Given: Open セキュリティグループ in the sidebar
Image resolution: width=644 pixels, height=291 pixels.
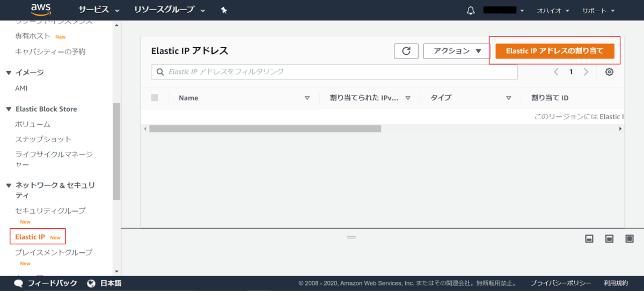Looking at the screenshot, I should point(50,210).
